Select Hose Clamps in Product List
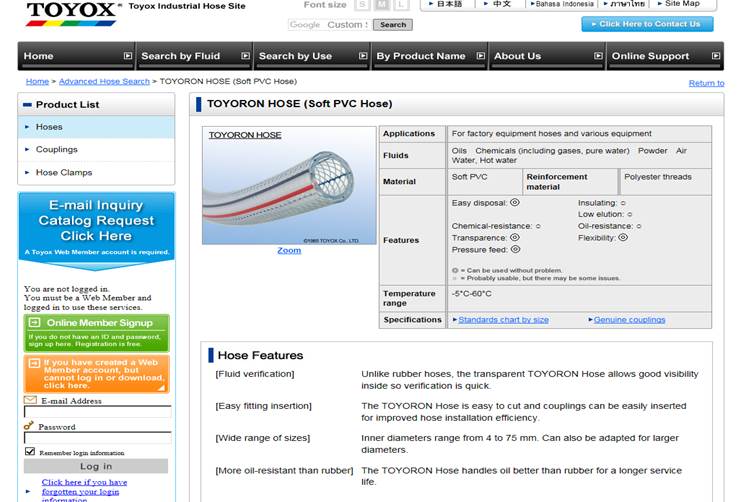The image size is (739, 502). (x=96, y=173)
